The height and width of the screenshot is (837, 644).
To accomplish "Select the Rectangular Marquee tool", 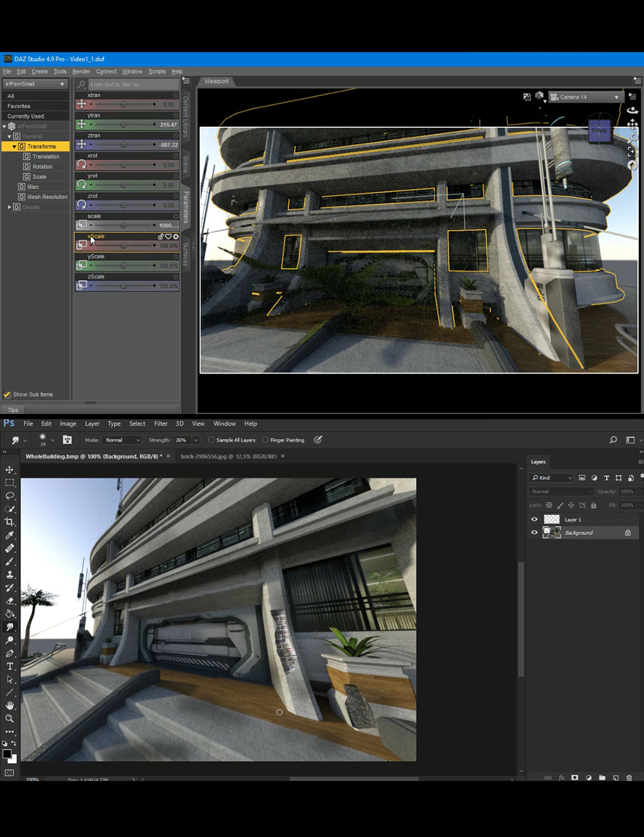I will 10,483.
